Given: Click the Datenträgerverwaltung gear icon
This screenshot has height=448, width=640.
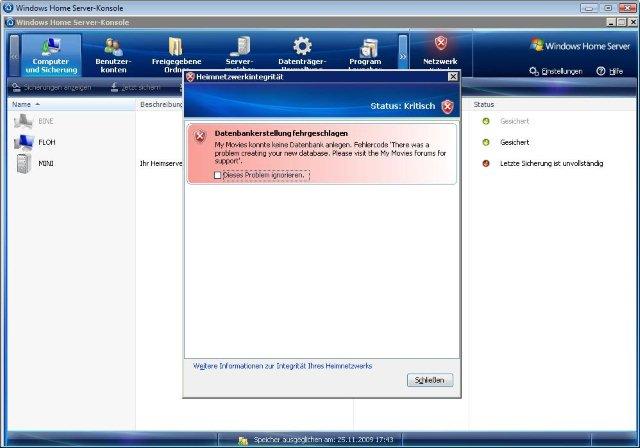Looking at the screenshot, I should [302, 46].
